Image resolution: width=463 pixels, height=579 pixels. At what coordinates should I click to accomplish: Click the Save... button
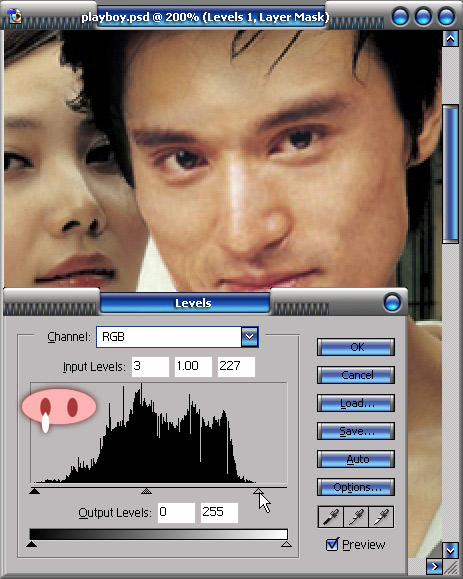click(x=356, y=431)
